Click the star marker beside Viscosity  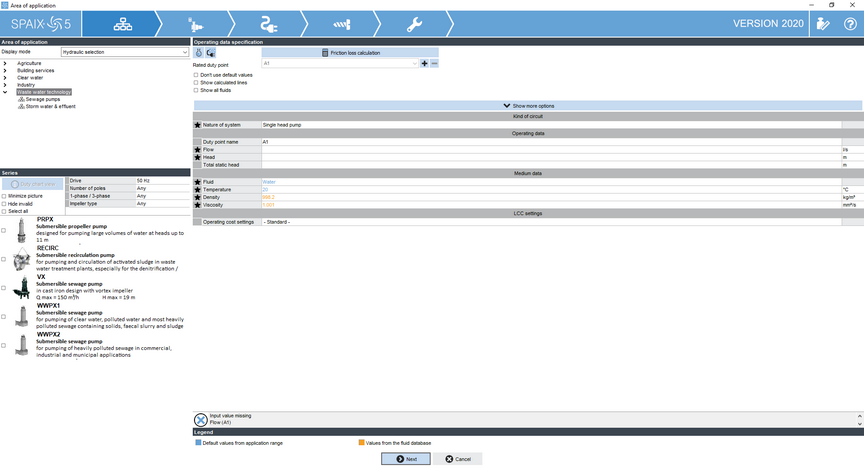[197, 205]
